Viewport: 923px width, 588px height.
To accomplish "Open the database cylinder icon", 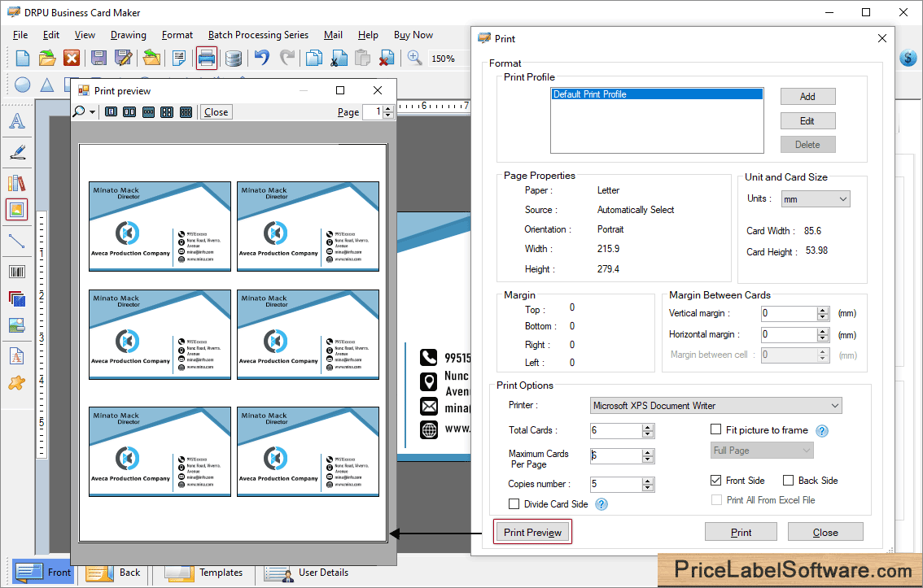I will point(234,59).
